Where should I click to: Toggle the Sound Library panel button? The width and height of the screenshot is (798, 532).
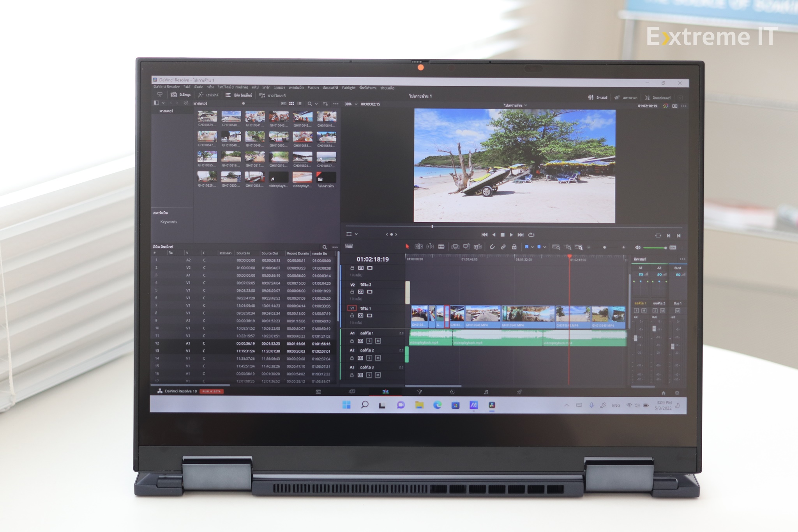pos(272,95)
